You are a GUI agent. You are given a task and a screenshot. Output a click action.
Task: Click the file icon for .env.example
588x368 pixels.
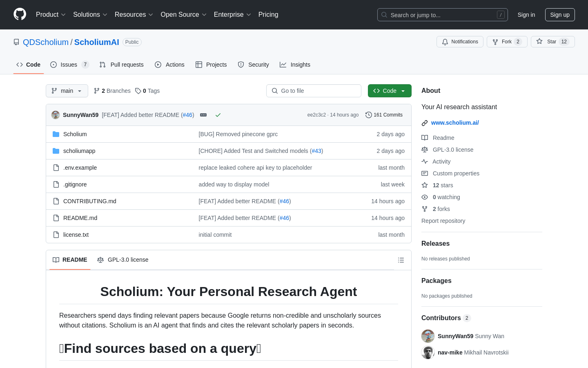[56, 168]
